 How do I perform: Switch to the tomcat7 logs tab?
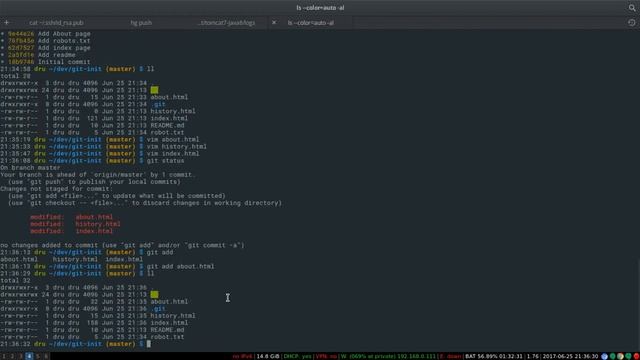pos(226,23)
